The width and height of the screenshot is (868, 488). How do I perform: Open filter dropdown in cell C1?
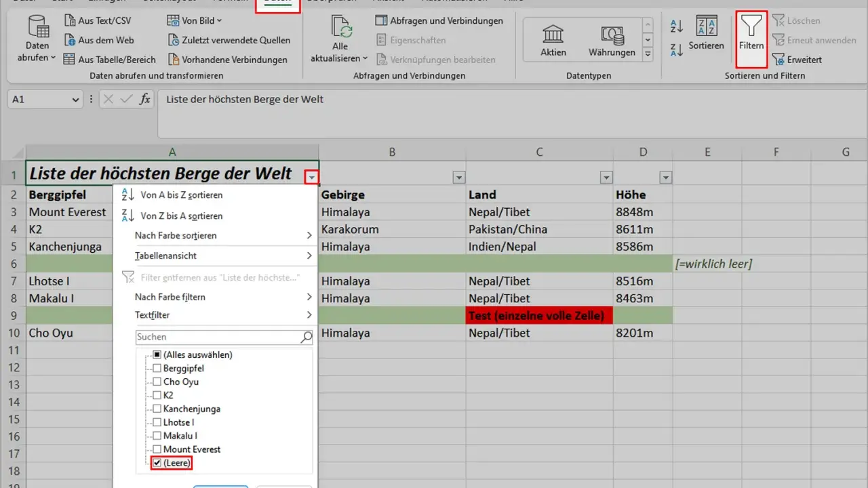(606, 178)
